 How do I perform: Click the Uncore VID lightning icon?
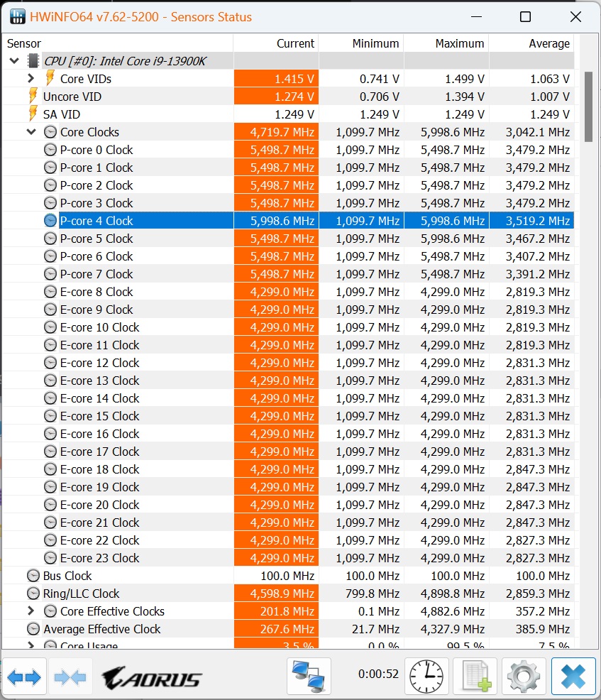click(33, 96)
